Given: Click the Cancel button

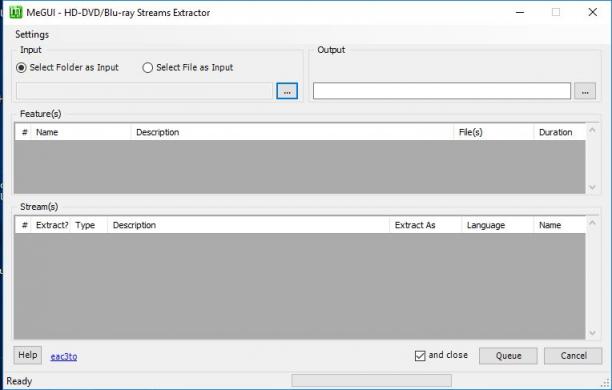Looking at the screenshot, I should (x=573, y=356).
